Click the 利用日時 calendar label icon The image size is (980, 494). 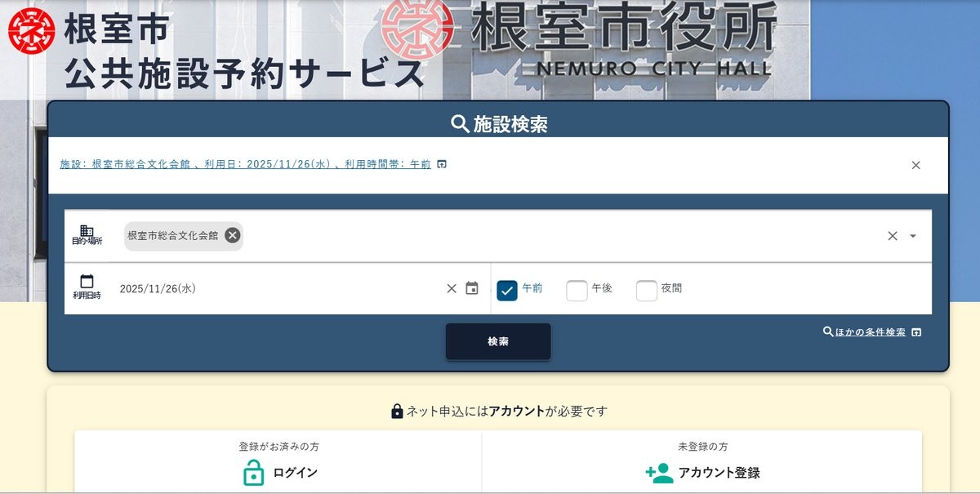[x=87, y=283]
